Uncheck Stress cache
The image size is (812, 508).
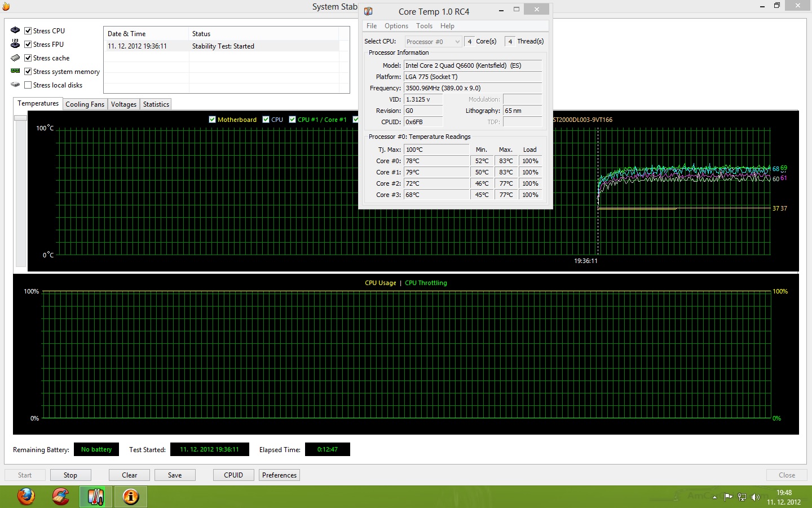[x=28, y=58]
